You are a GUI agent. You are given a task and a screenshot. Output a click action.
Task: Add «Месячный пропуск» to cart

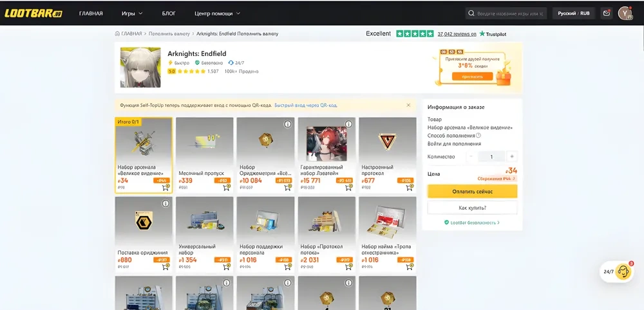tap(227, 188)
